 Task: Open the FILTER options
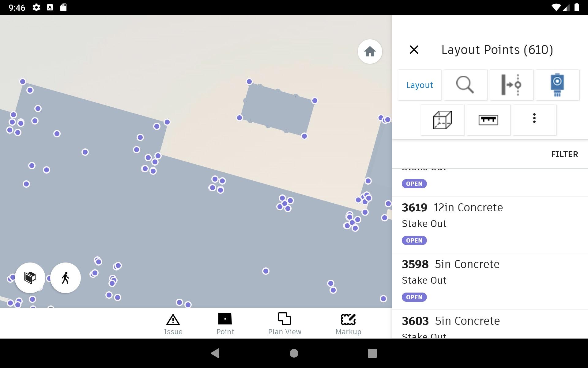pos(564,154)
